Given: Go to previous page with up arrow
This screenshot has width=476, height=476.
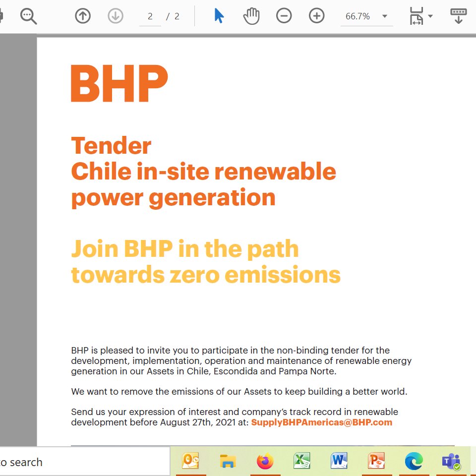Looking at the screenshot, I should pos(83,16).
